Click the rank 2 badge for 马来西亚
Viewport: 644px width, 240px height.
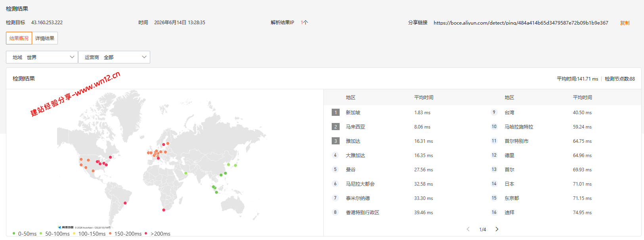pyautogui.click(x=336, y=127)
